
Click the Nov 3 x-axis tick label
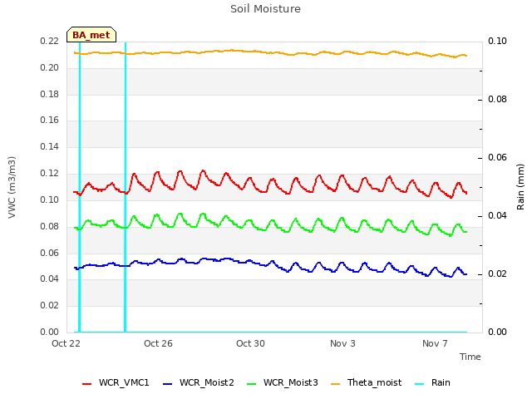coord(342,343)
